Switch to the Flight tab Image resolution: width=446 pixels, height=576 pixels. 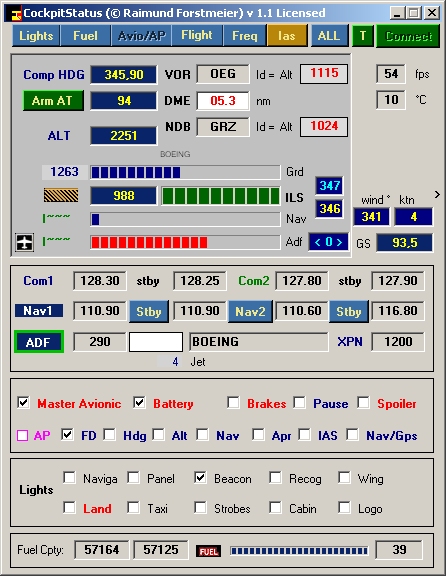pos(197,36)
